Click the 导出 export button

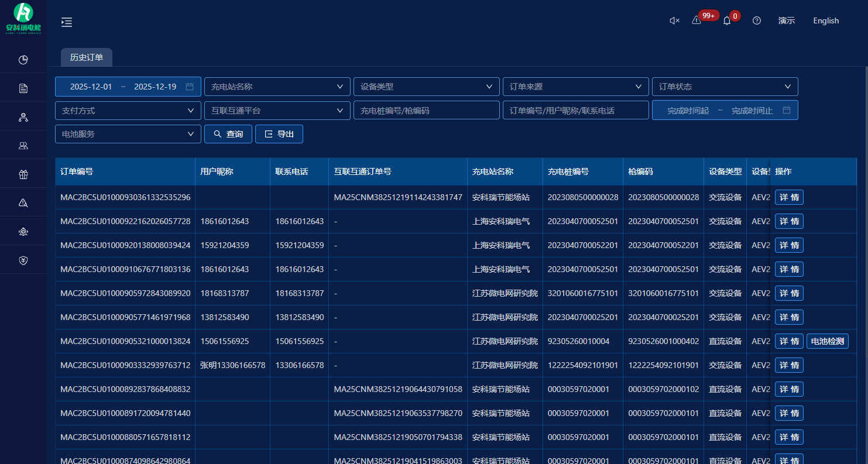pos(279,134)
